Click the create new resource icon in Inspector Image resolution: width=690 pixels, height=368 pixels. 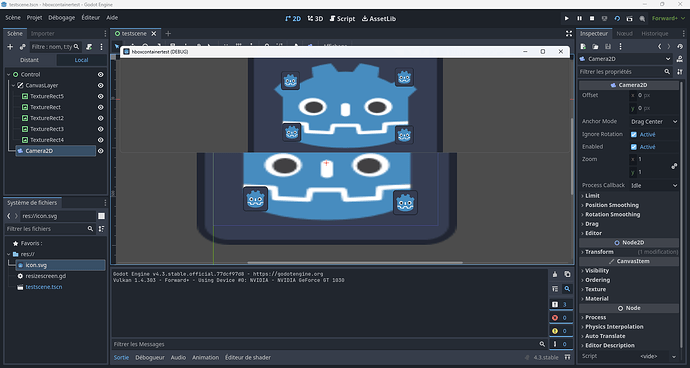coord(583,46)
